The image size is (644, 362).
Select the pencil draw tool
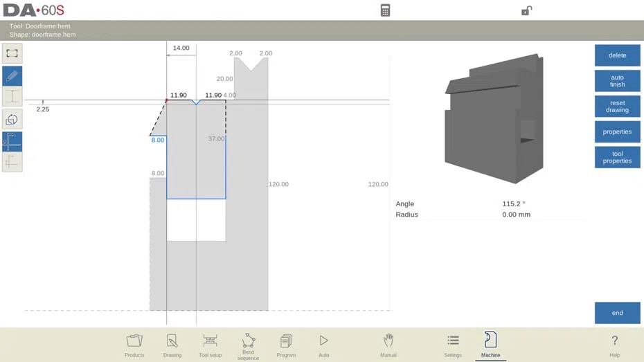tap(12, 76)
